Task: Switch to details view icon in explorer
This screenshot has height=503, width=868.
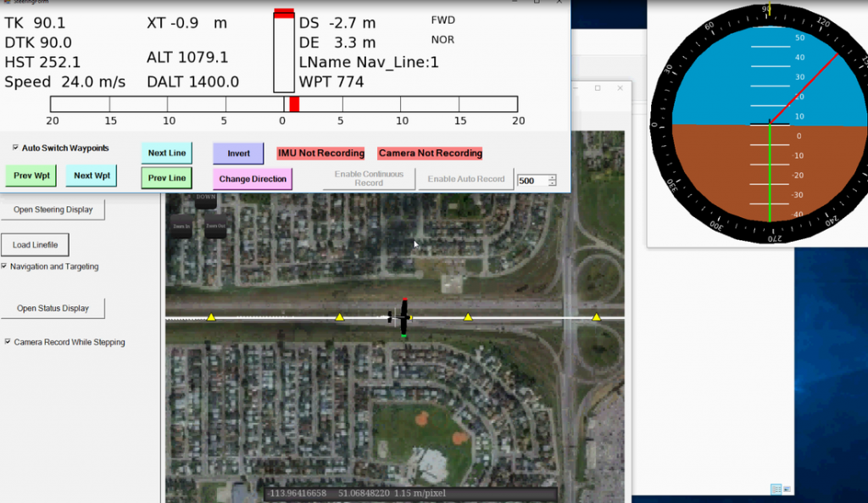Action: point(776,489)
